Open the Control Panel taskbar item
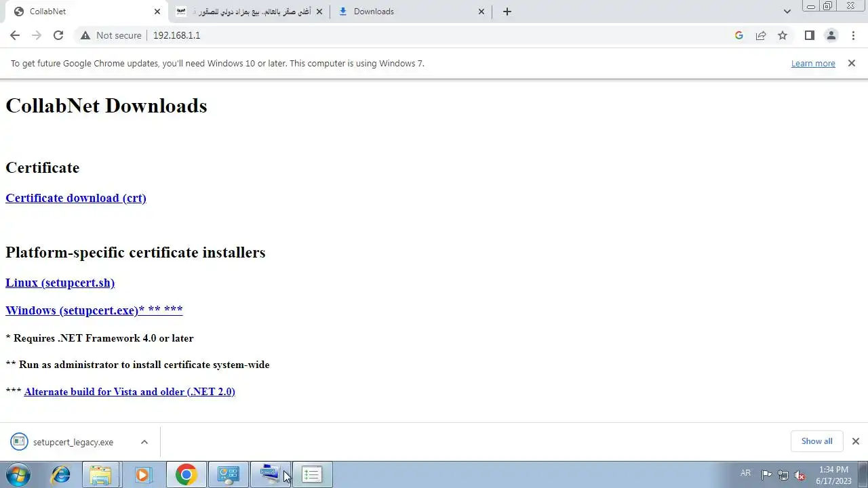The height and width of the screenshot is (488, 868). 228,474
